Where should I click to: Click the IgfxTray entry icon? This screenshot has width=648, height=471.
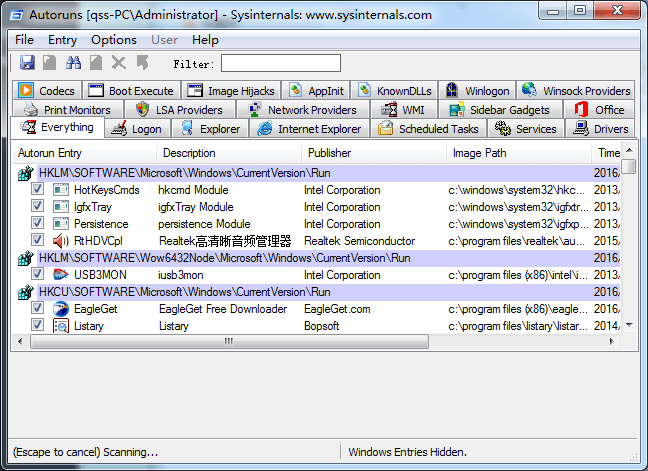pos(61,207)
